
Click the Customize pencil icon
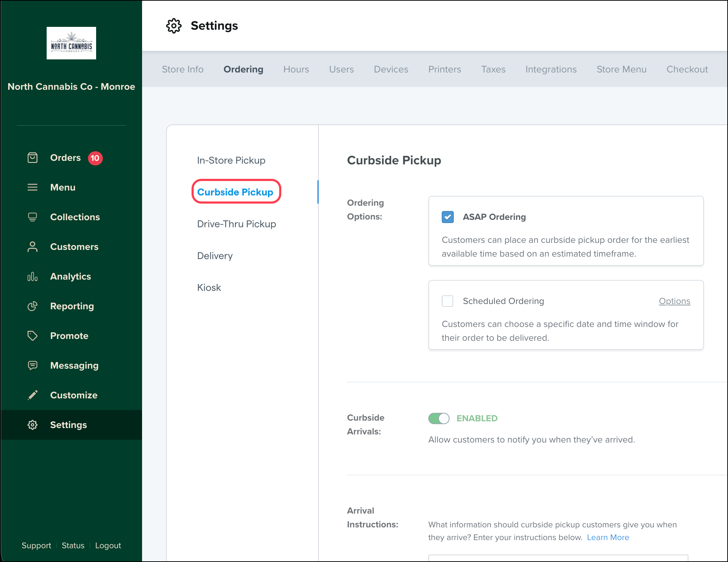tap(33, 395)
